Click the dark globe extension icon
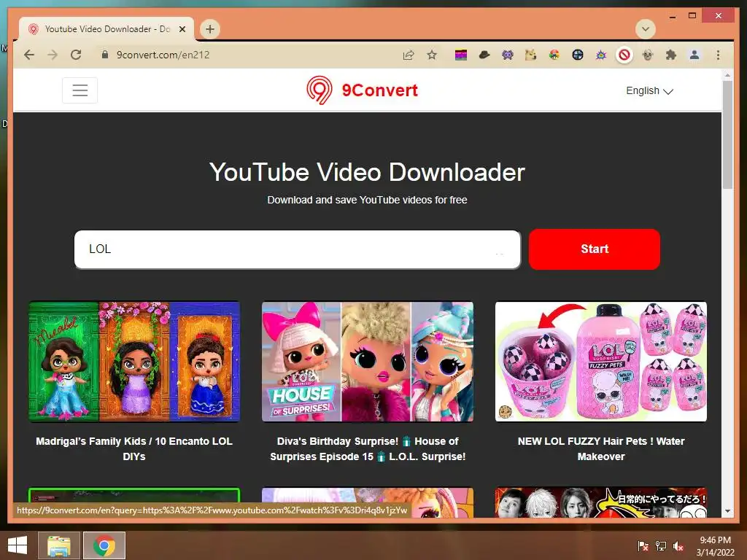The width and height of the screenshot is (747, 560). (x=578, y=55)
